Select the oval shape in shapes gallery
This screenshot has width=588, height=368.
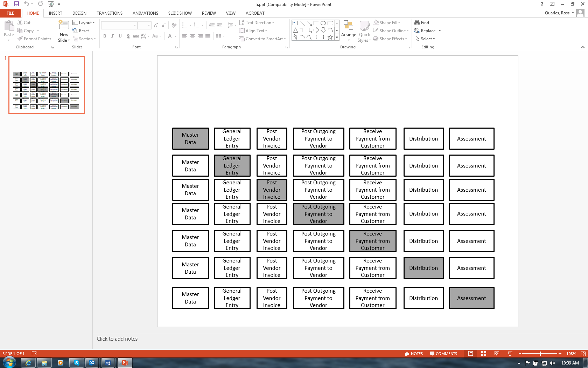323,23
